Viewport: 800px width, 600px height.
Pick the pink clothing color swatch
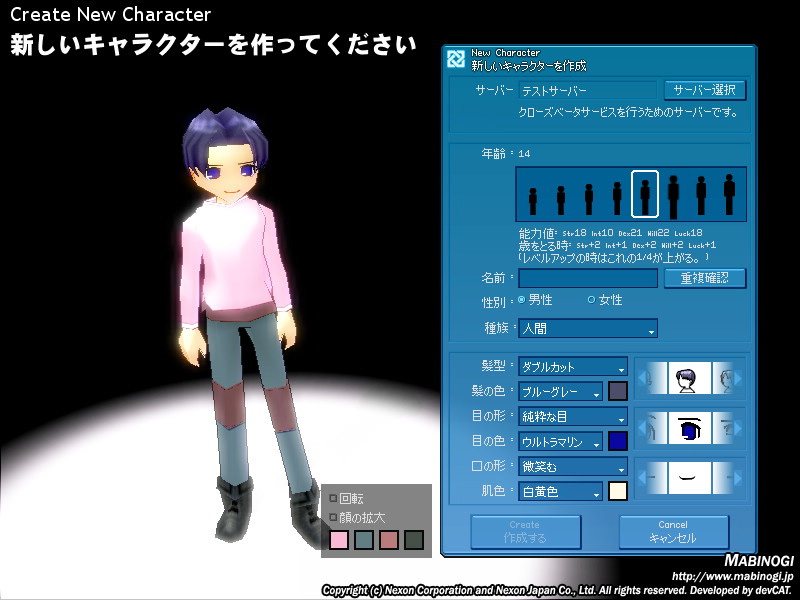point(339,540)
